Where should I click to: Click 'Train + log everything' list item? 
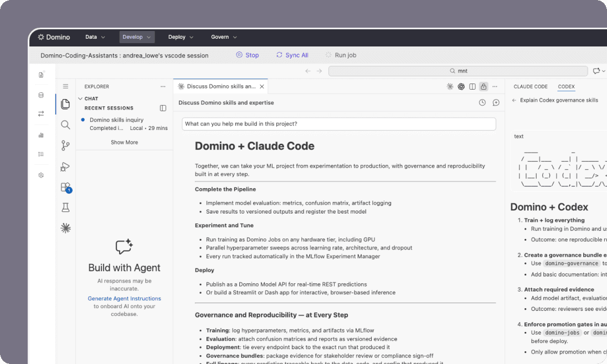[x=554, y=220]
